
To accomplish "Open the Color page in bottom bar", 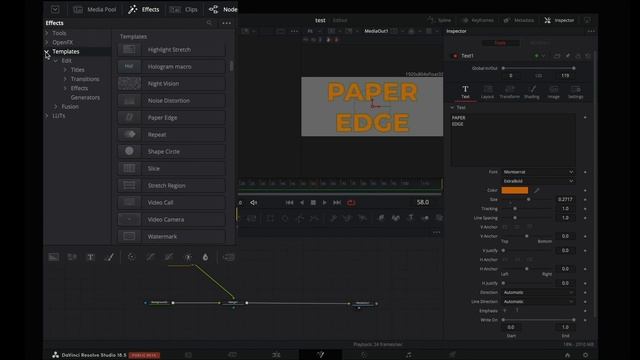I will click(364, 355).
